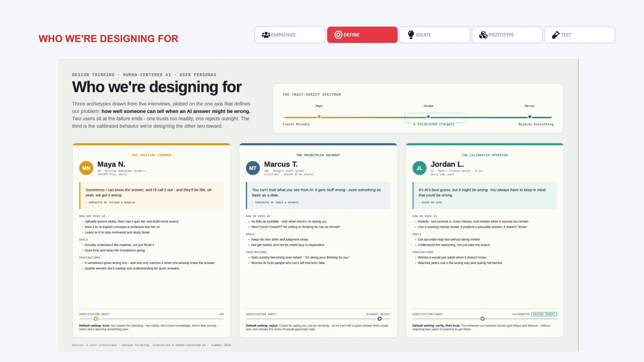Click 'Default setting: reject.' text
This screenshot has height=362, width=644.
click(x=262, y=325)
